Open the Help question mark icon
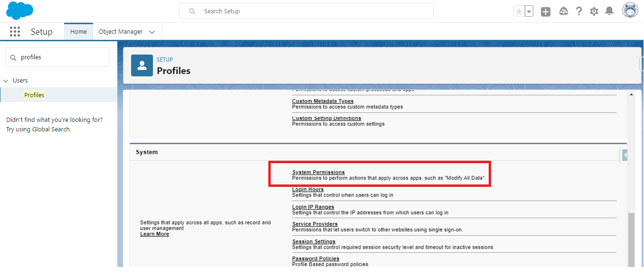The height and width of the screenshot is (276, 644). tap(579, 11)
